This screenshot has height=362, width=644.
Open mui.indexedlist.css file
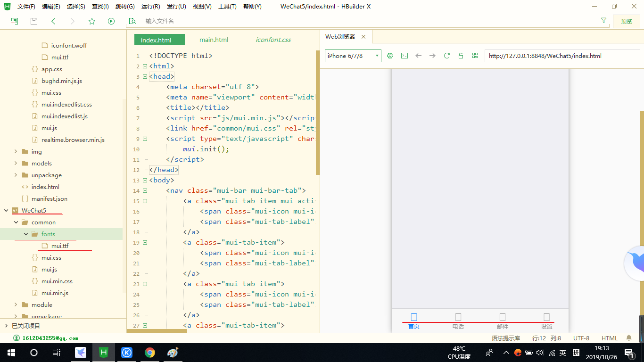tap(66, 104)
